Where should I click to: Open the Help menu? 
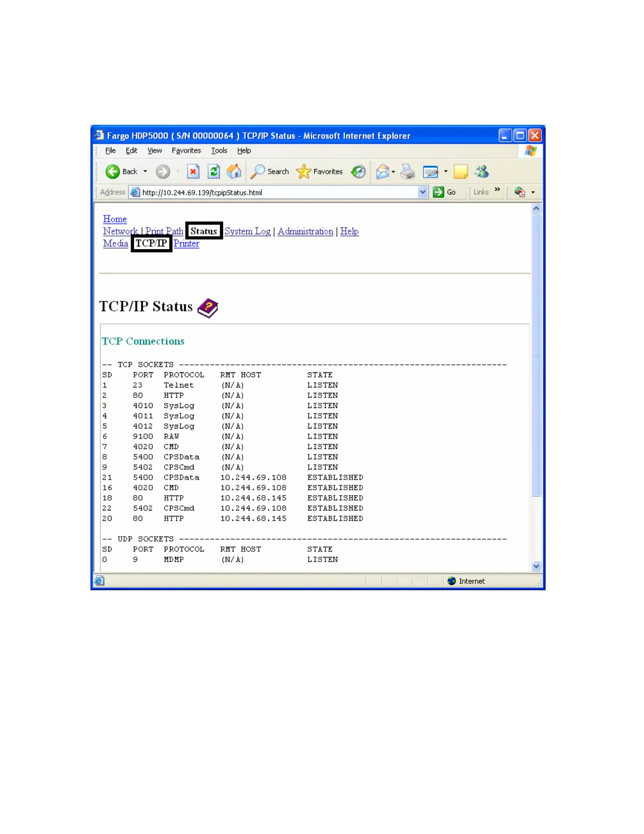244,151
